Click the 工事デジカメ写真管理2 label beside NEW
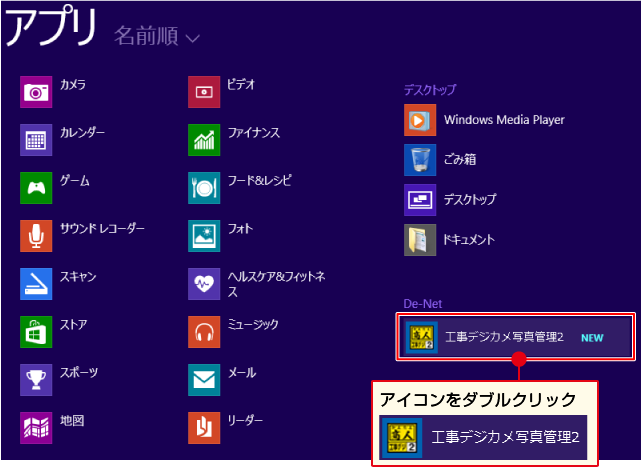641x467 pixels. pyautogui.click(x=504, y=337)
